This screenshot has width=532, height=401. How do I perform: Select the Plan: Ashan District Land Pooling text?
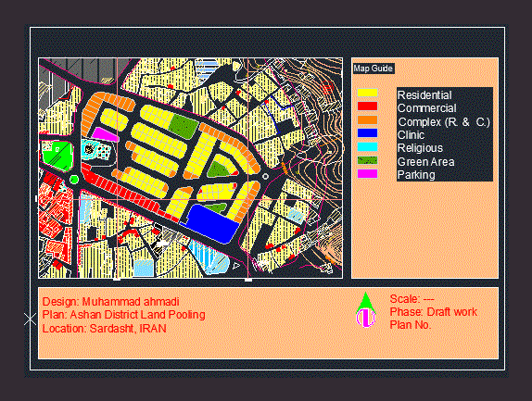pos(124,315)
